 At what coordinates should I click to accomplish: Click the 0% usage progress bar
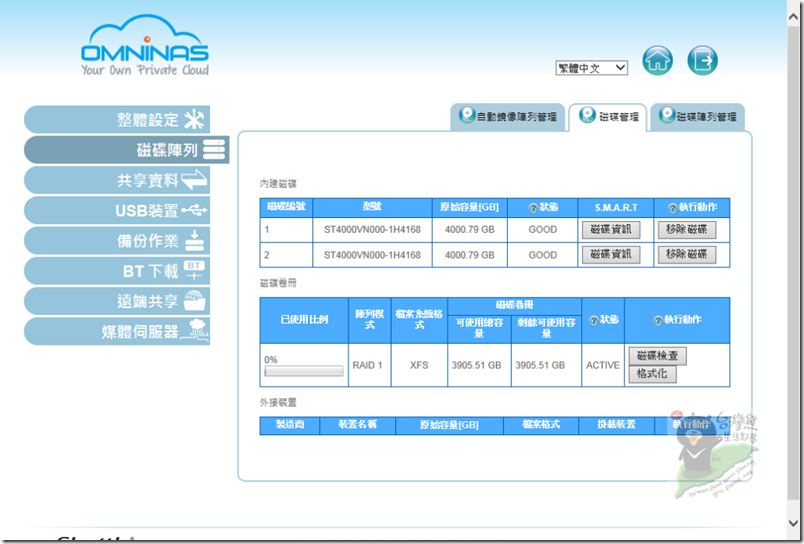(x=304, y=371)
